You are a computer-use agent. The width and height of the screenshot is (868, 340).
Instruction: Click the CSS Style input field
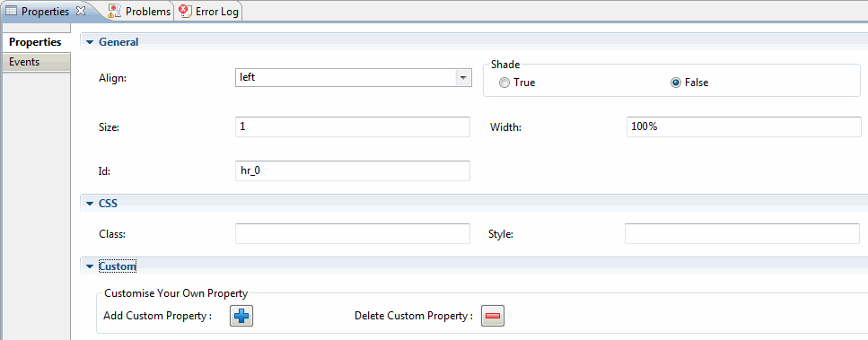pos(742,234)
